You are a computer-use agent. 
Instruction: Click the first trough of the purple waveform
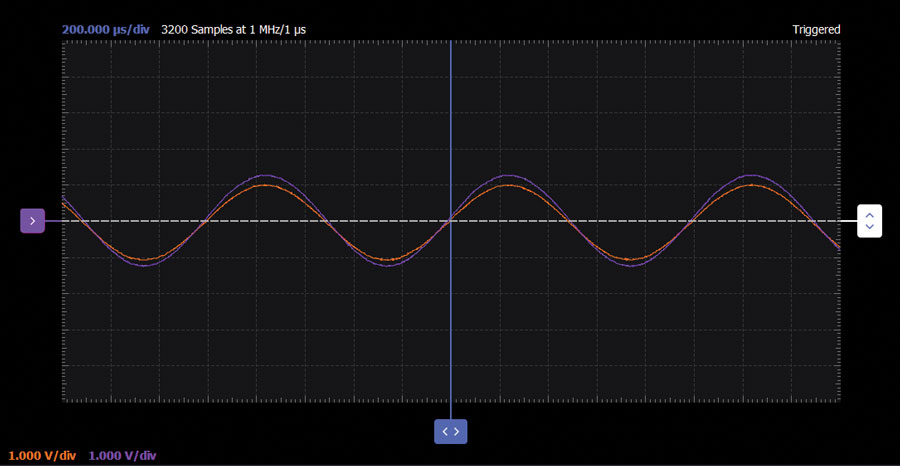point(145,265)
